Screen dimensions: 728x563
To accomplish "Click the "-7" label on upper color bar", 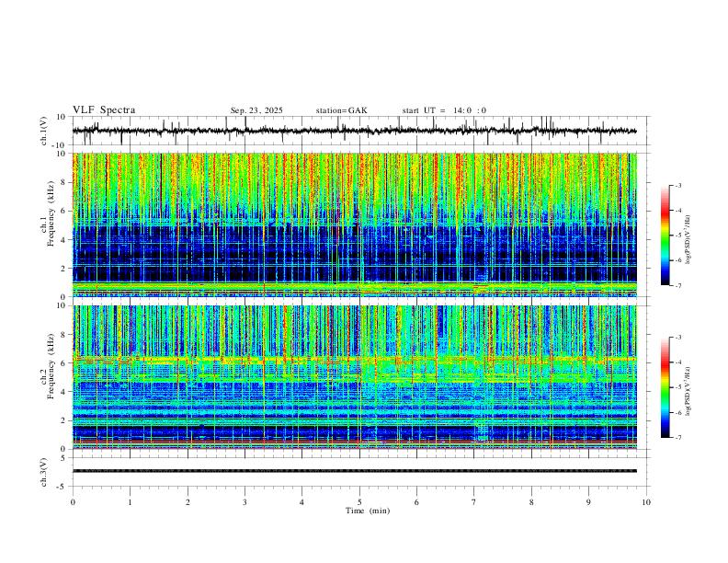I will pyautogui.click(x=677, y=285).
